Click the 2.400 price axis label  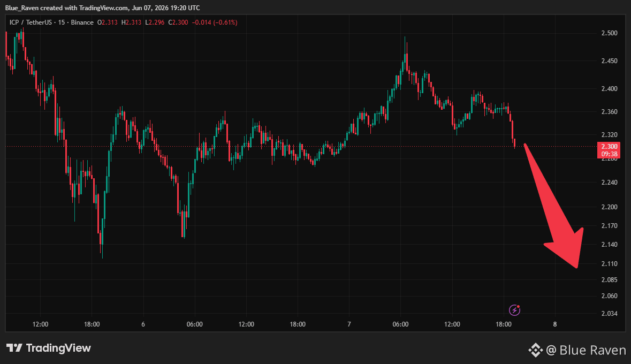coord(609,88)
